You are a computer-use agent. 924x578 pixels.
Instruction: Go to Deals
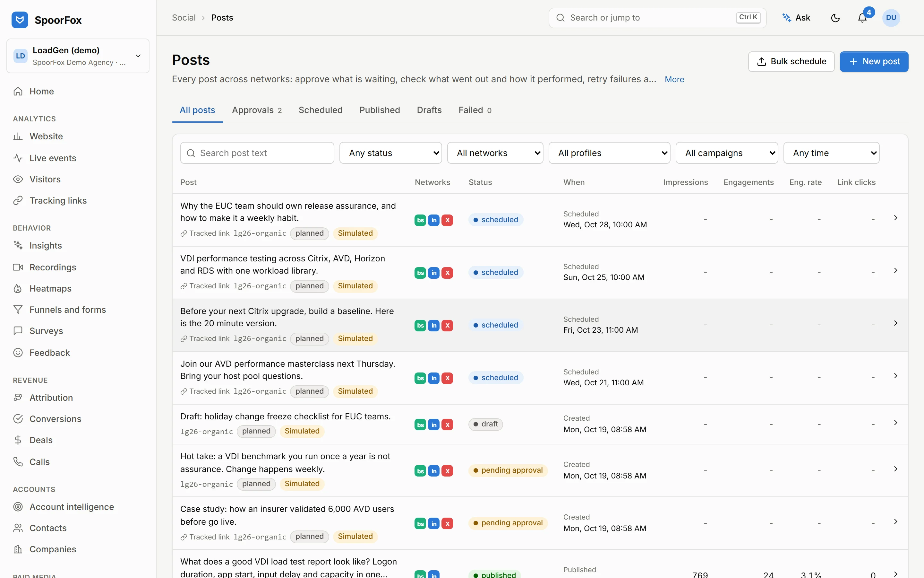(x=78, y=440)
